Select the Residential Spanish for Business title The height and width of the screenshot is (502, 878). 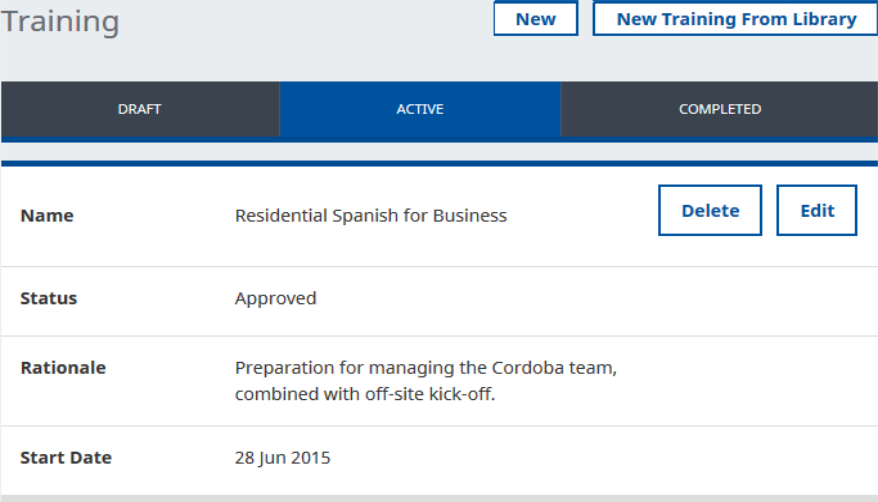pos(370,216)
